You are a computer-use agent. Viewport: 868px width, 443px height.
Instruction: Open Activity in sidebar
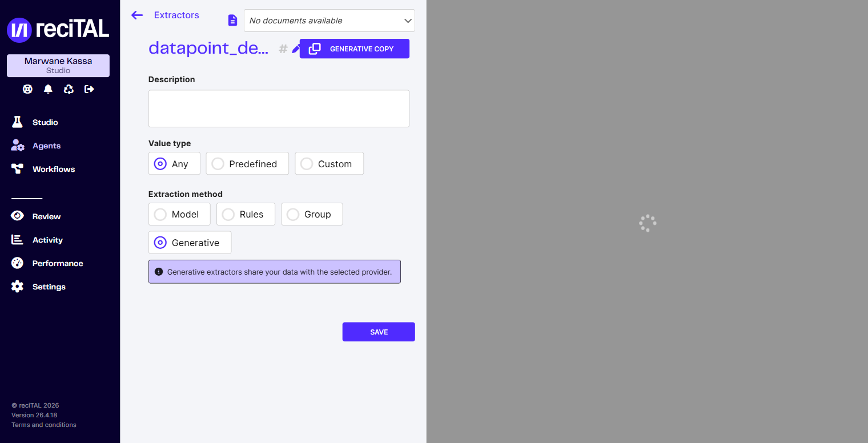pyautogui.click(x=47, y=240)
